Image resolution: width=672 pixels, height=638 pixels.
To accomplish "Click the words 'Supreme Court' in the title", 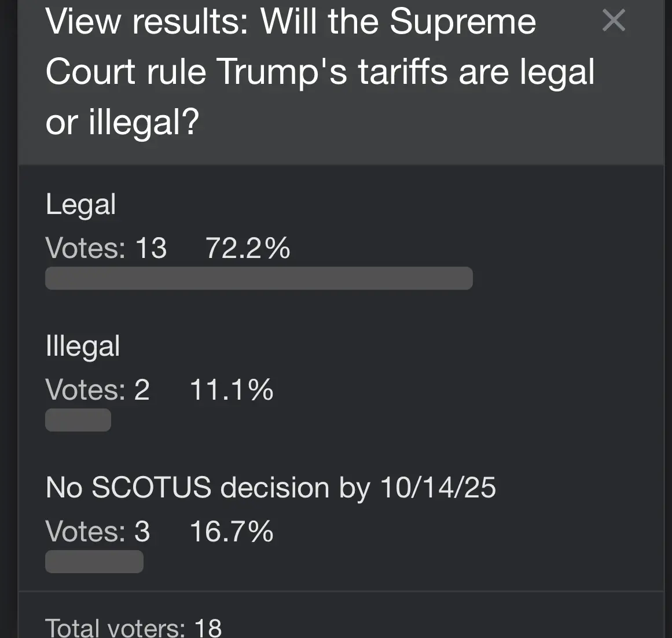I will 462,23.
